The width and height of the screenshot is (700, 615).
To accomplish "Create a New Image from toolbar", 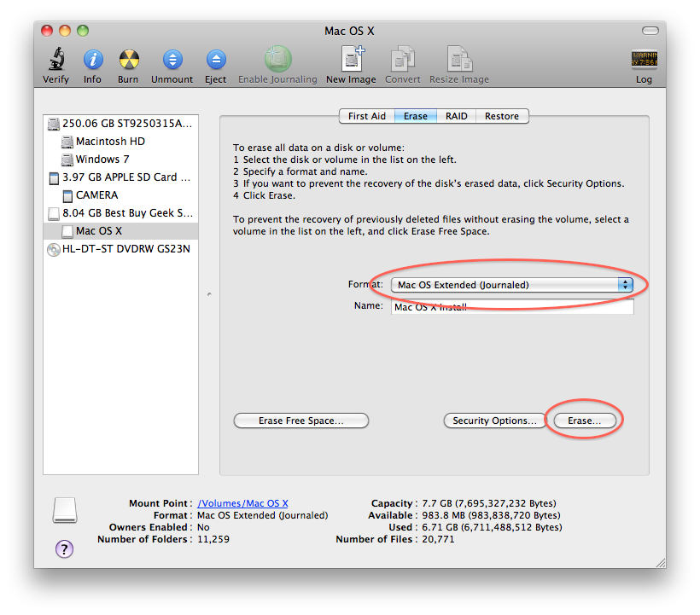I will pyautogui.click(x=353, y=58).
